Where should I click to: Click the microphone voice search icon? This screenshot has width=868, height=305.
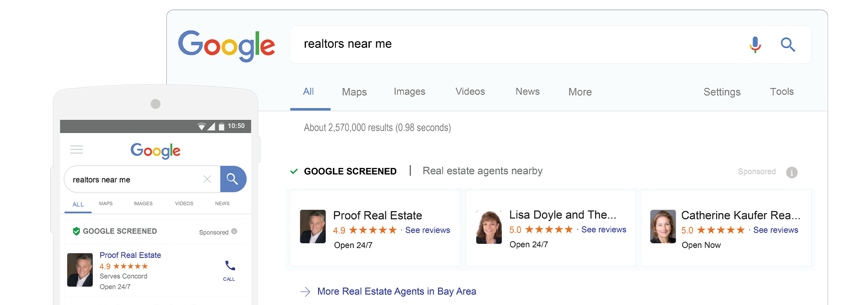755,44
